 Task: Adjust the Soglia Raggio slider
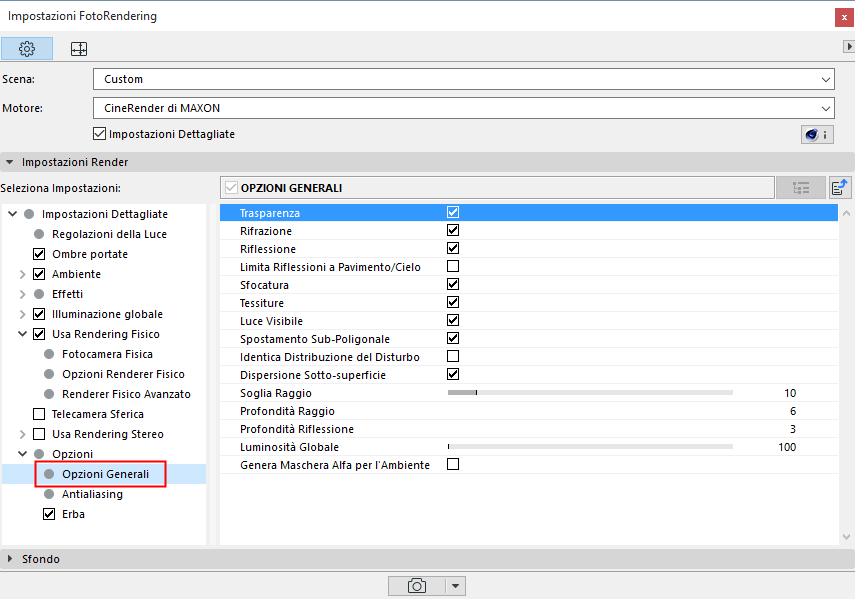(x=590, y=392)
